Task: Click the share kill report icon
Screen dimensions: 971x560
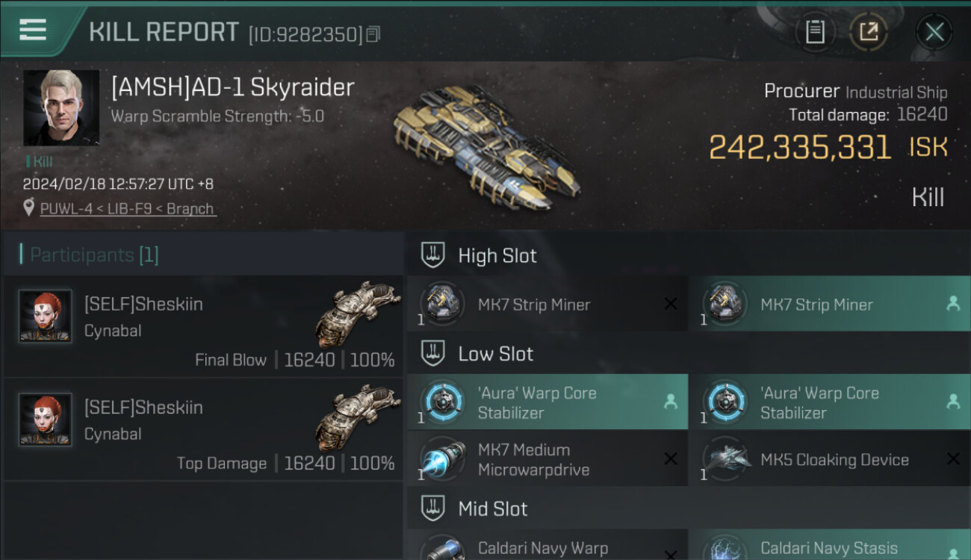Action: [x=868, y=32]
